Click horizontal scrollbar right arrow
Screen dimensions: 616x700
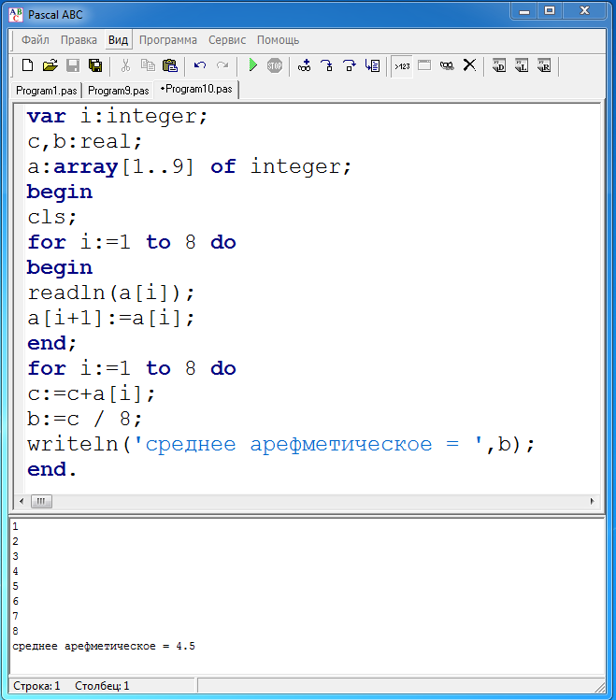(593, 501)
